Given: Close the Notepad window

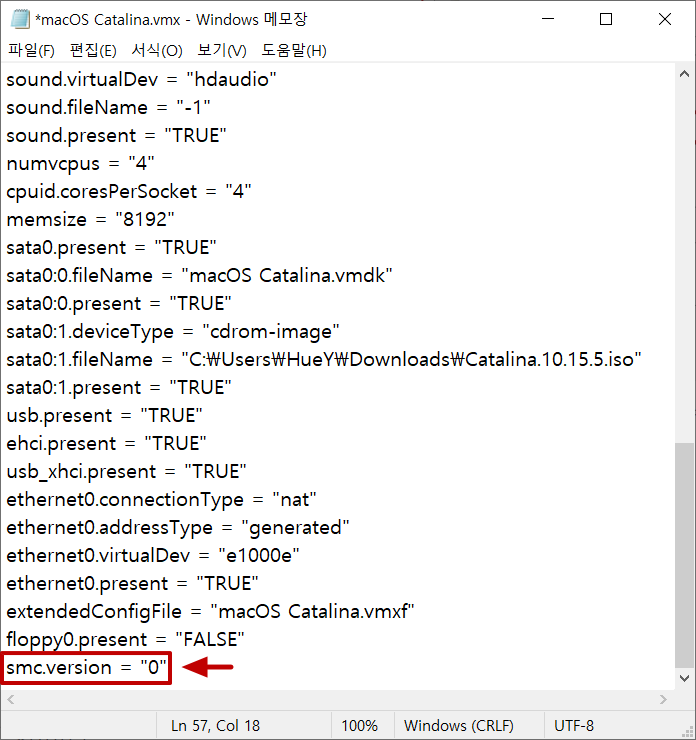Looking at the screenshot, I should [x=665, y=19].
